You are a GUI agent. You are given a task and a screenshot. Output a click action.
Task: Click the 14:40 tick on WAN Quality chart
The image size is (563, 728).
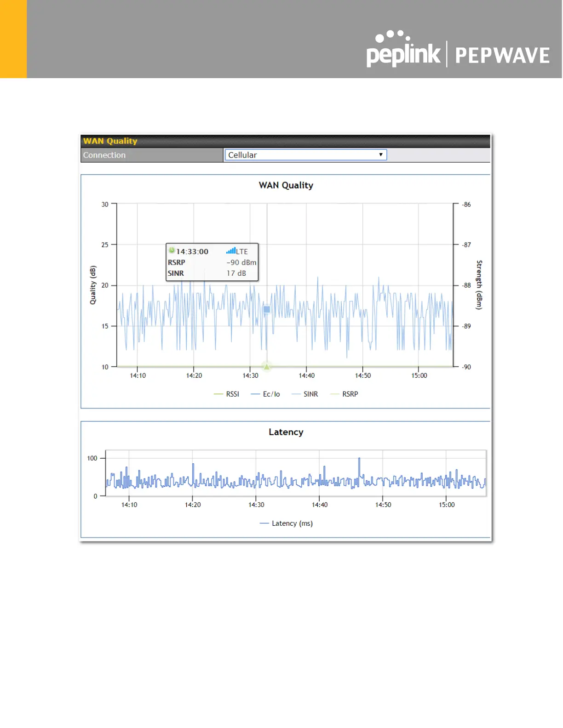point(307,375)
